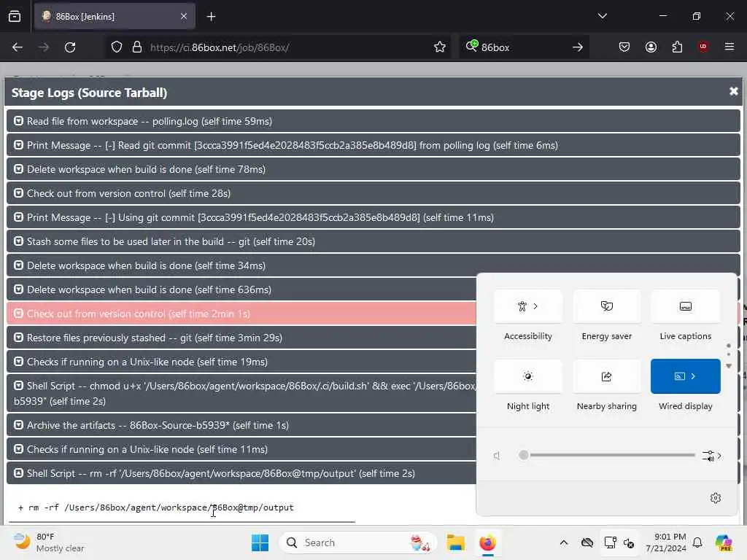The image size is (747, 560).
Task: Toggle Live captions quick setting
Action: (x=685, y=306)
